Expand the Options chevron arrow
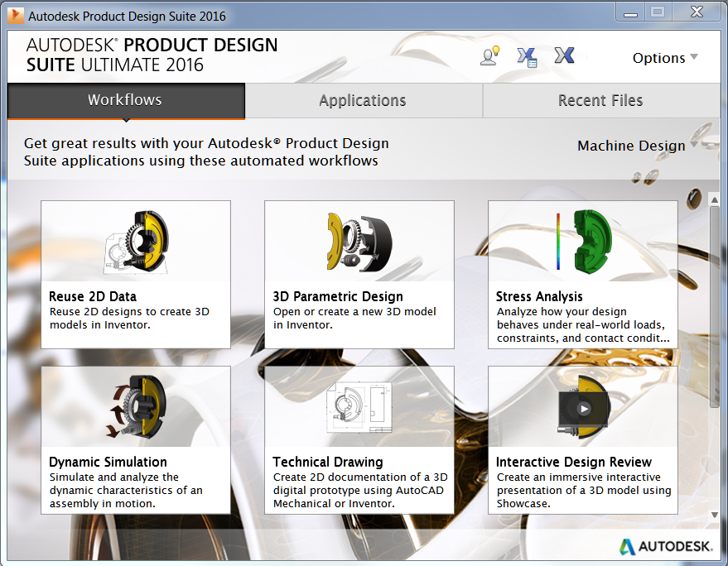 (694, 58)
